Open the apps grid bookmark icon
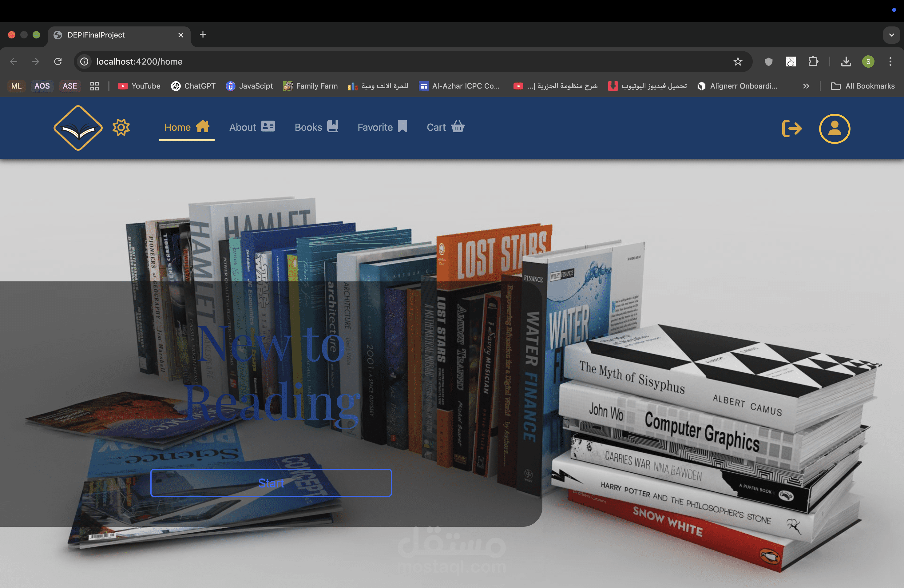This screenshot has width=904, height=588. pyautogui.click(x=95, y=86)
